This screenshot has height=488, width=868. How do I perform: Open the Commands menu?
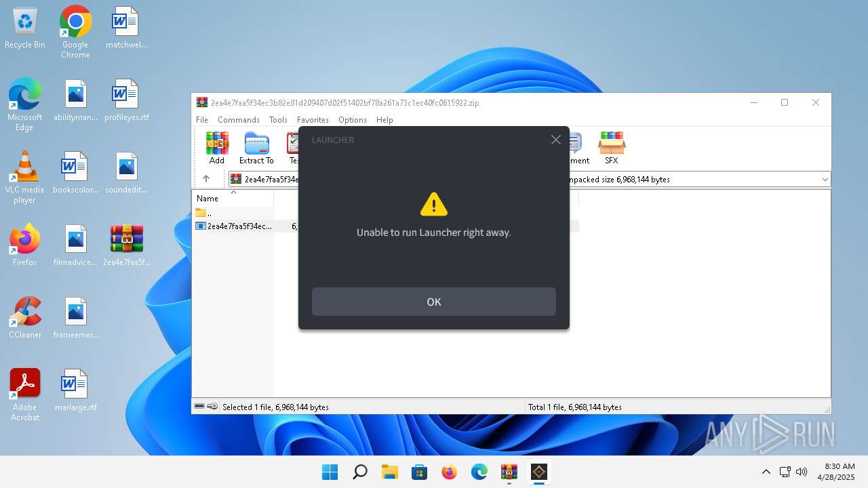coord(239,120)
